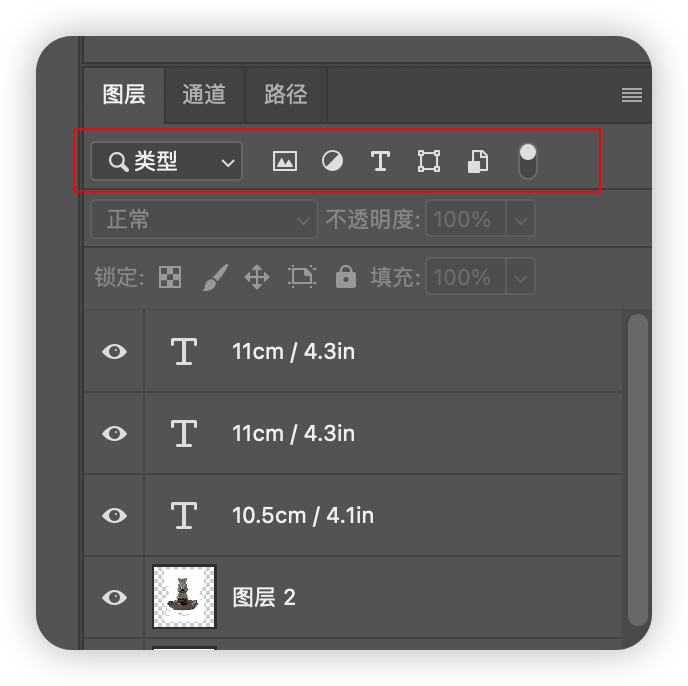Select the 图层 2 layer name
Viewport: 688px width, 686px height.
264,597
